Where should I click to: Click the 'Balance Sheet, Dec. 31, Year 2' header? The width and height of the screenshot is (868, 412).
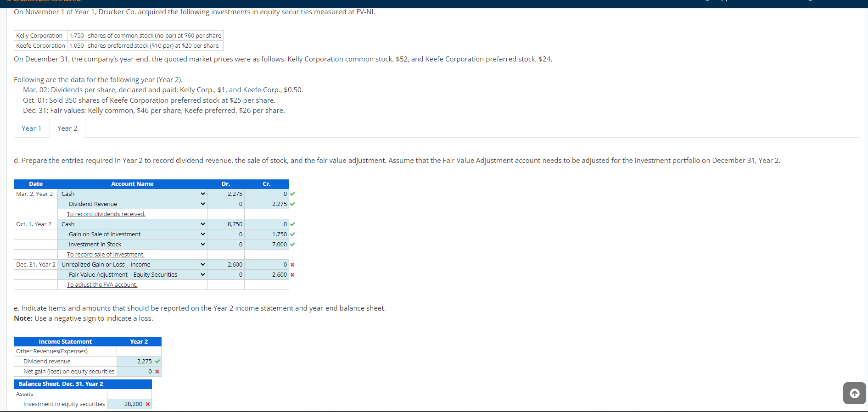[x=83, y=384]
